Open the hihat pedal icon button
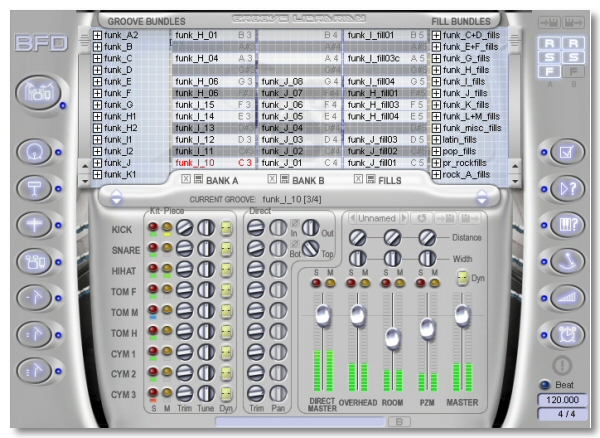Image resolution: width=600 pixels, height=438 pixels. 567,262
